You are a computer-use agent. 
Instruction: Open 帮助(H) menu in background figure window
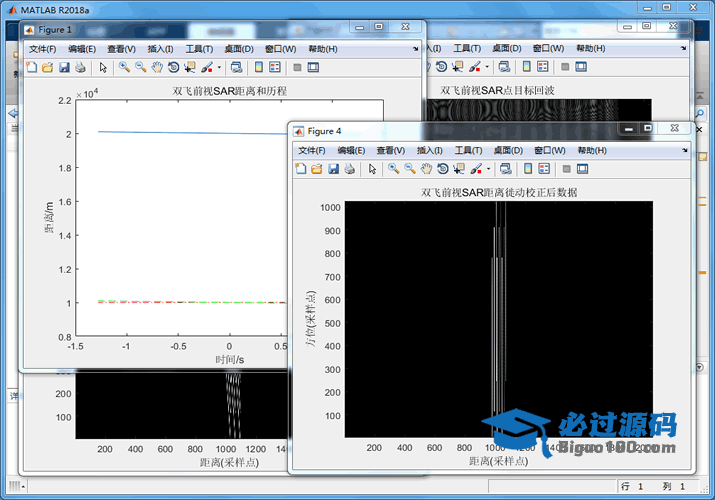590,48
